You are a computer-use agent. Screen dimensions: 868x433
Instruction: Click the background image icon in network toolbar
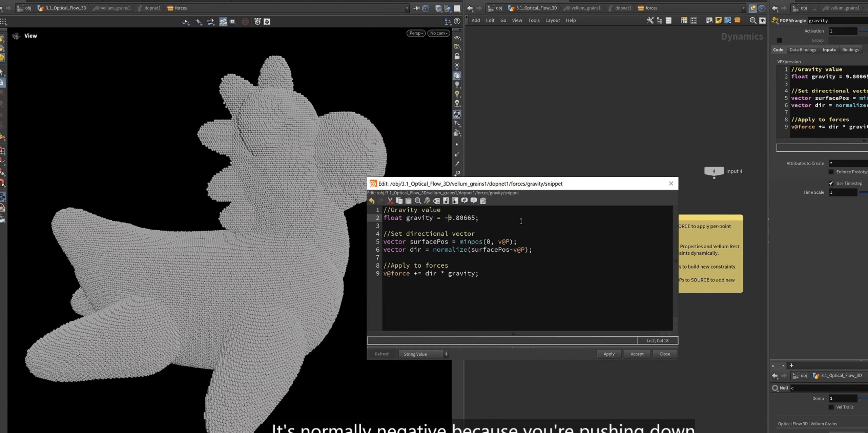click(728, 20)
